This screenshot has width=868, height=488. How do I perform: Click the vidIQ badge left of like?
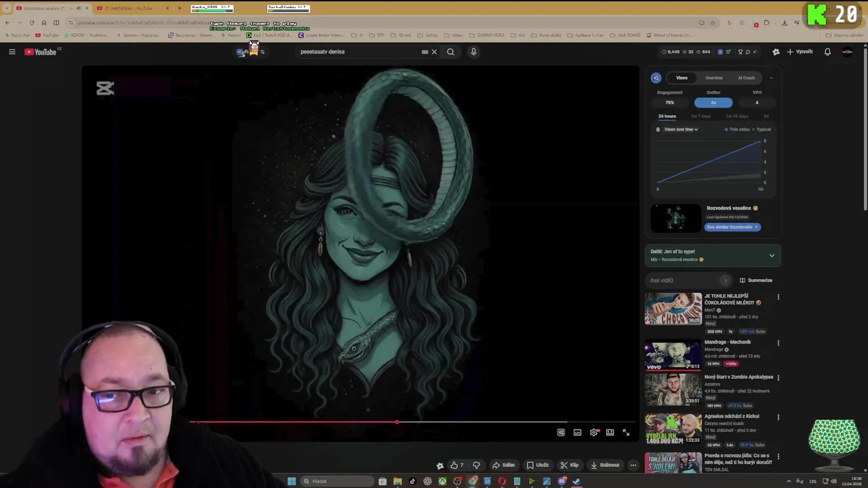pyautogui.click(x=439, y=465)
